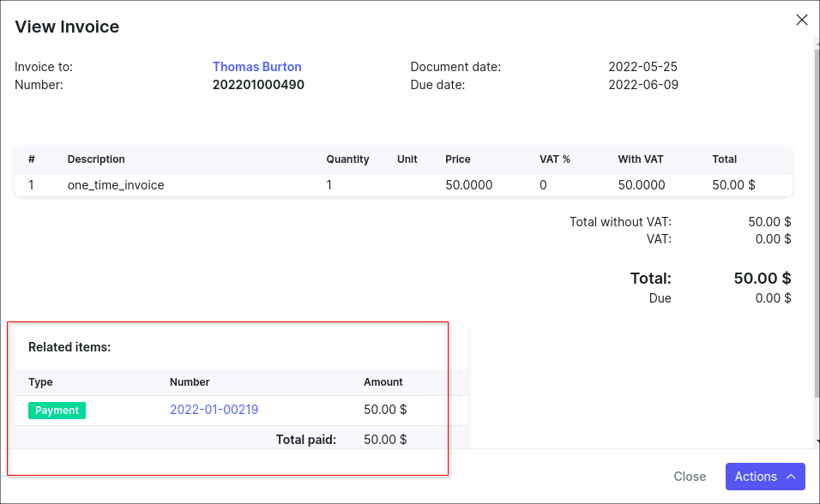Click the due date 2022-06-09
820x504 pixels.
coord(642,85)
